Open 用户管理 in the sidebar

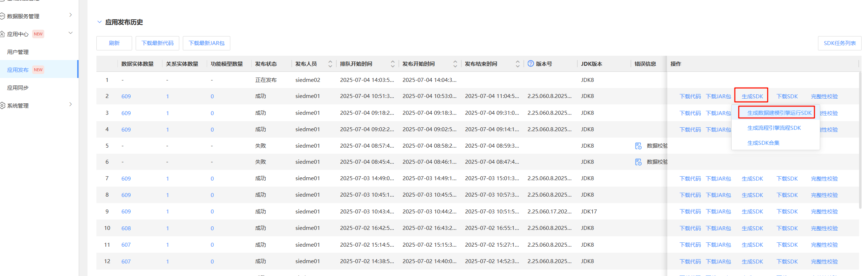point(18,52)
